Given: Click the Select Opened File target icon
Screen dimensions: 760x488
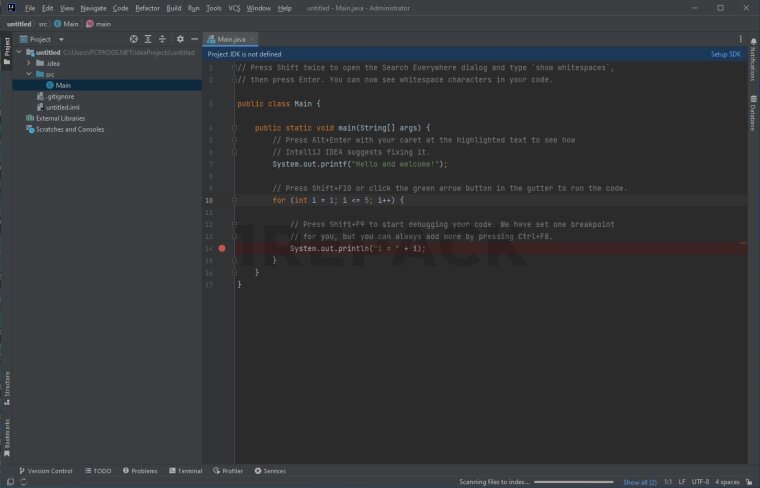Looking at the screenshot, I should pos(133,39).
